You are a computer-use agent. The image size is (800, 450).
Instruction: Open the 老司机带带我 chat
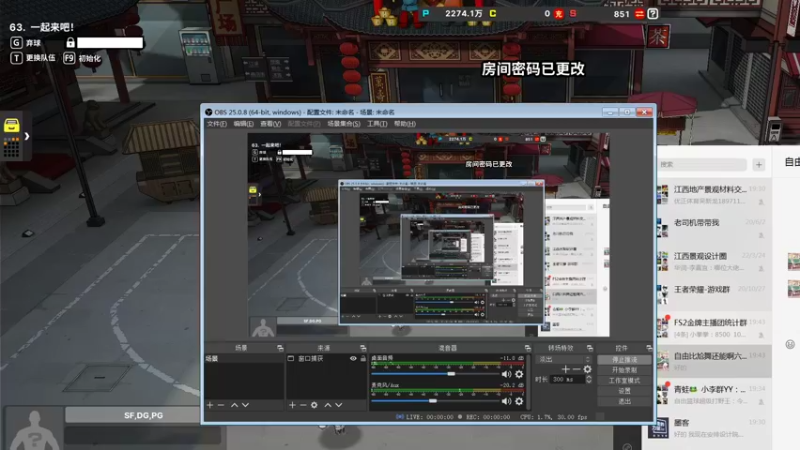click(713, 229)
